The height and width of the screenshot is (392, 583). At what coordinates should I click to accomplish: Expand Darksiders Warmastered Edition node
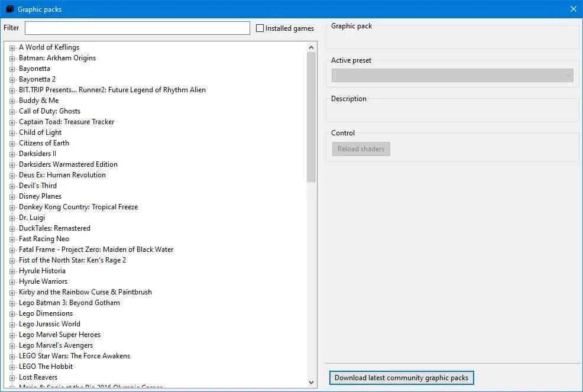[x=12, y=165]
